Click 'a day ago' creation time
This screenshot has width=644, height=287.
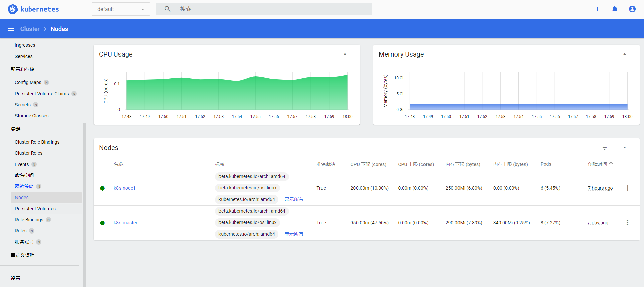(598, 223)
